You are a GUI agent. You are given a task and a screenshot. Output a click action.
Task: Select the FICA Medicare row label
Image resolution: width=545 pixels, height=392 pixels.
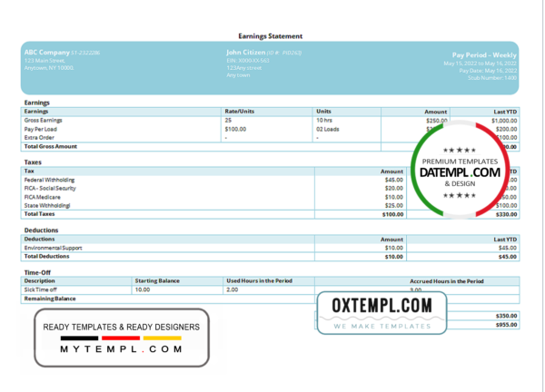[x=42, y=197]
